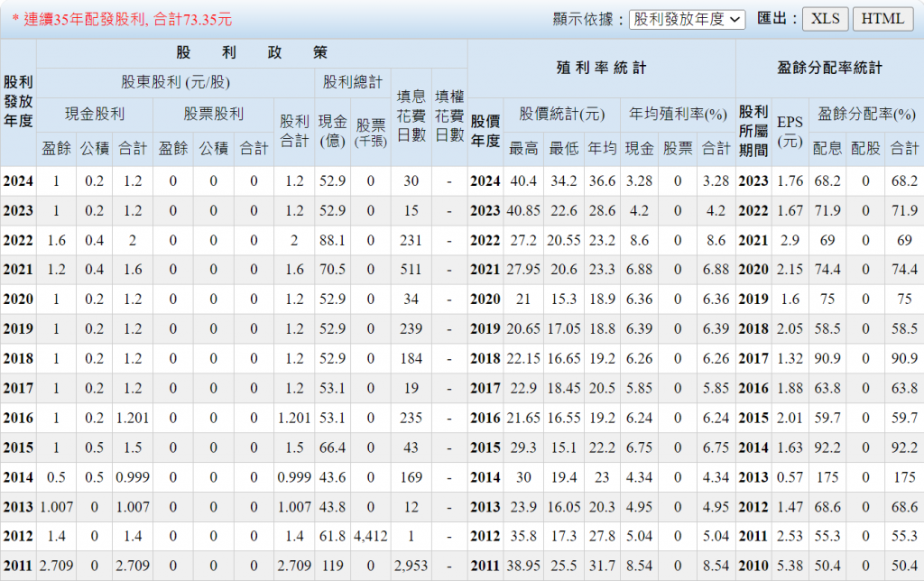Click the 股票股利 sub-header
The image size is (924, 581).
[213, 115]
